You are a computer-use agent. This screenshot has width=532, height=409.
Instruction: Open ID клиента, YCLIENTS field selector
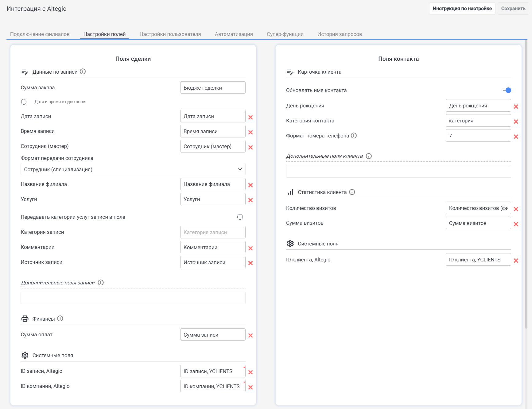tap(478, 260)
